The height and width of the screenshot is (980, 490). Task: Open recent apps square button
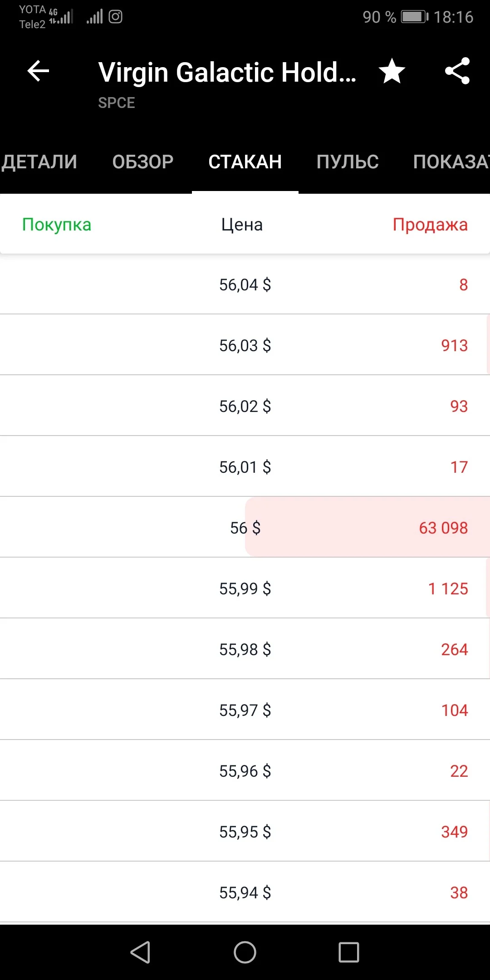click(x=349, y=952)
